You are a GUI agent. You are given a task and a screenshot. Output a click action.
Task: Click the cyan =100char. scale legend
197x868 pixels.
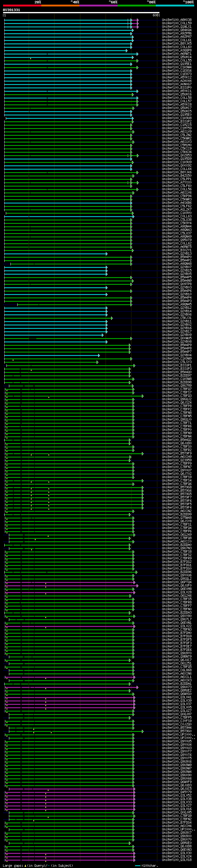pos(147,866)
